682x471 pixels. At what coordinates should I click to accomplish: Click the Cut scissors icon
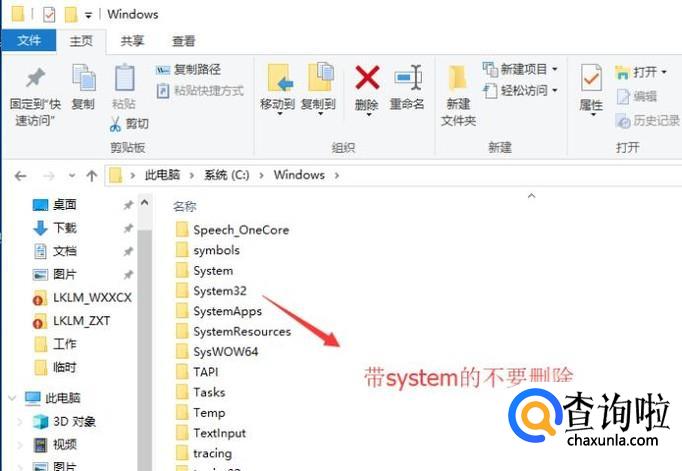tap(115, 124)
